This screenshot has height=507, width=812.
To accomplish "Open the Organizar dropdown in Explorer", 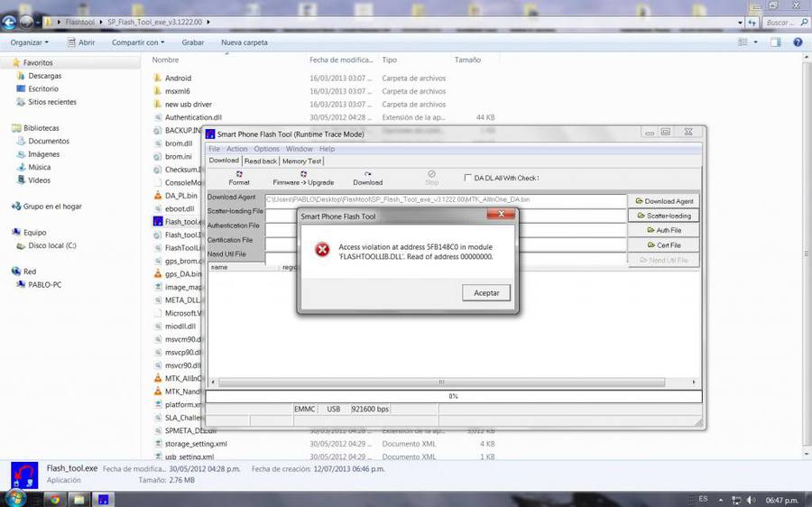I will point(30,42).
